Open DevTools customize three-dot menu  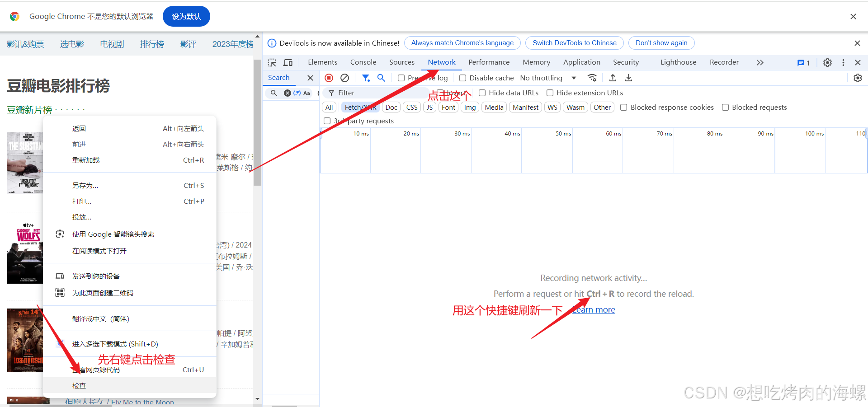click(843, 62)
